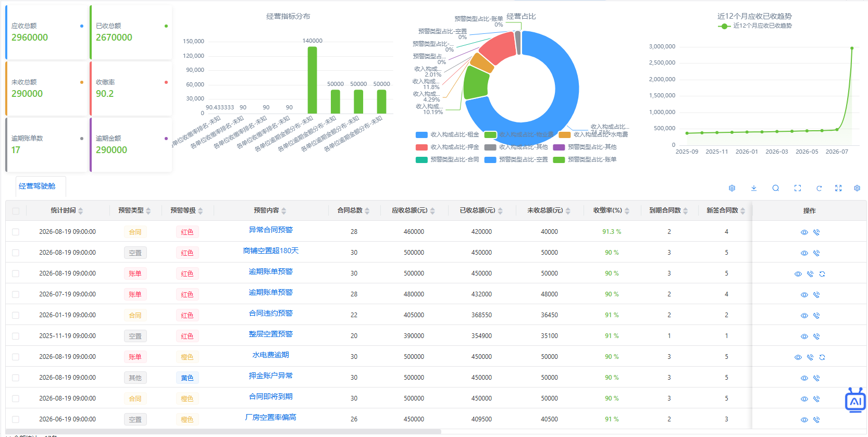Open the 厂房空置率偏高 link
868x437 pixels.
tap(270, 417)
